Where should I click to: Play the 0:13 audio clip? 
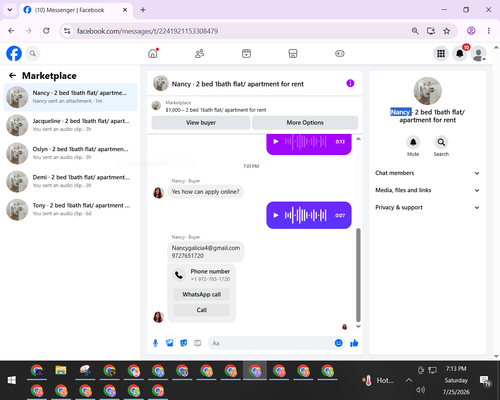[x=276, y=142]
